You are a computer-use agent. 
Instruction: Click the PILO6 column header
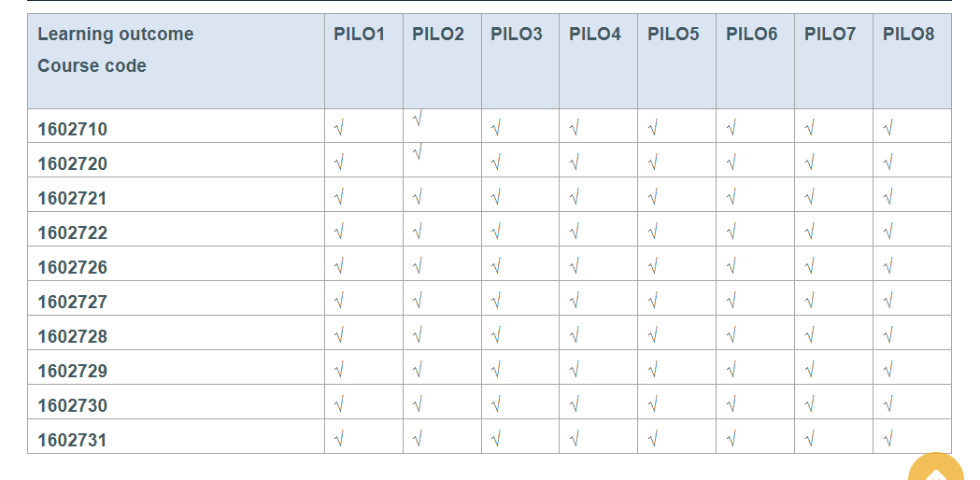[751, 35]
